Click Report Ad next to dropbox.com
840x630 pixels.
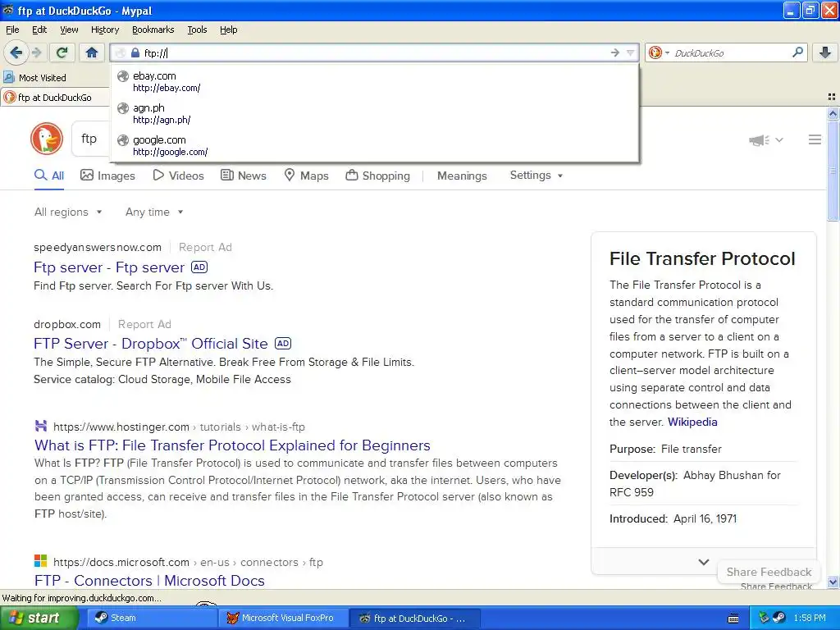[144, 325]
